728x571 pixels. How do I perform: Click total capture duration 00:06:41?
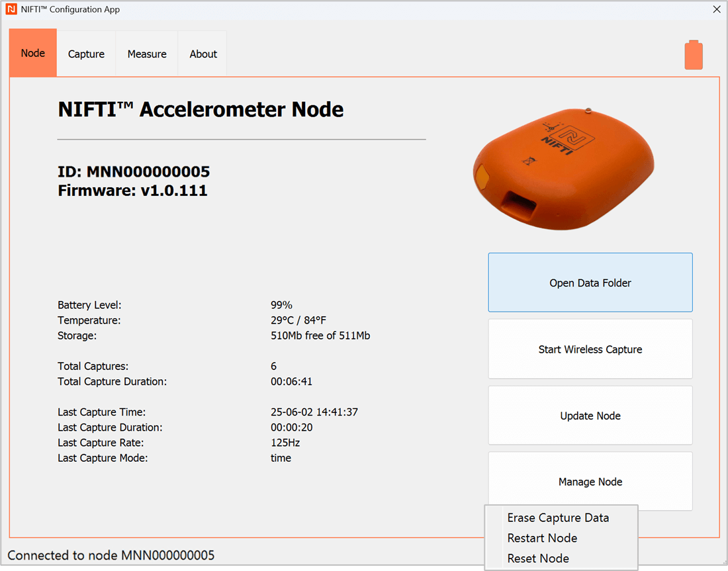(x=292, y=382)
